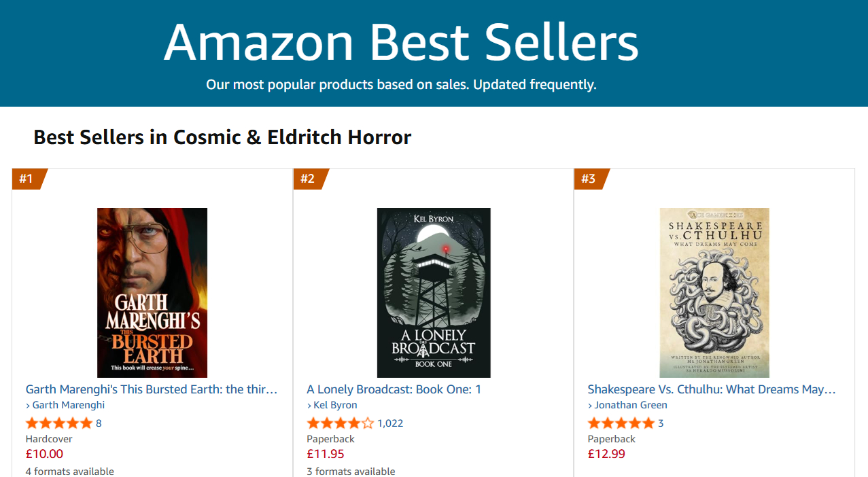Visit author Kel Byron's page

[x=335, y=405]
